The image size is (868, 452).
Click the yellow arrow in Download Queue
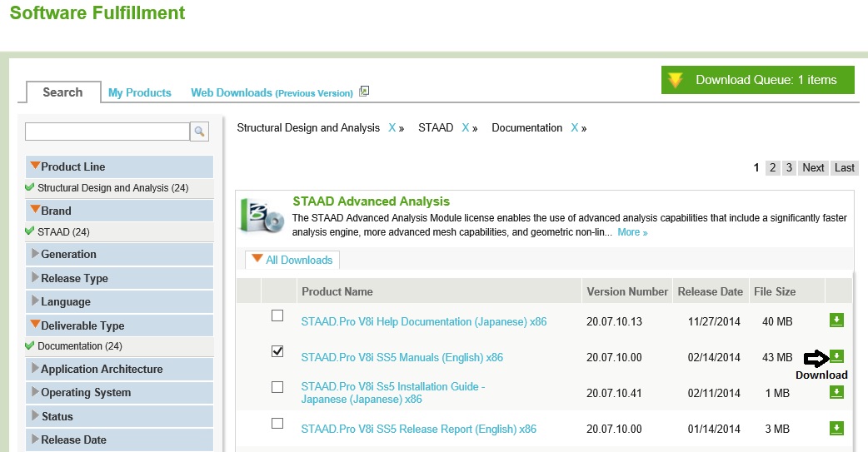pyautogui.click(x=676, y=80)
